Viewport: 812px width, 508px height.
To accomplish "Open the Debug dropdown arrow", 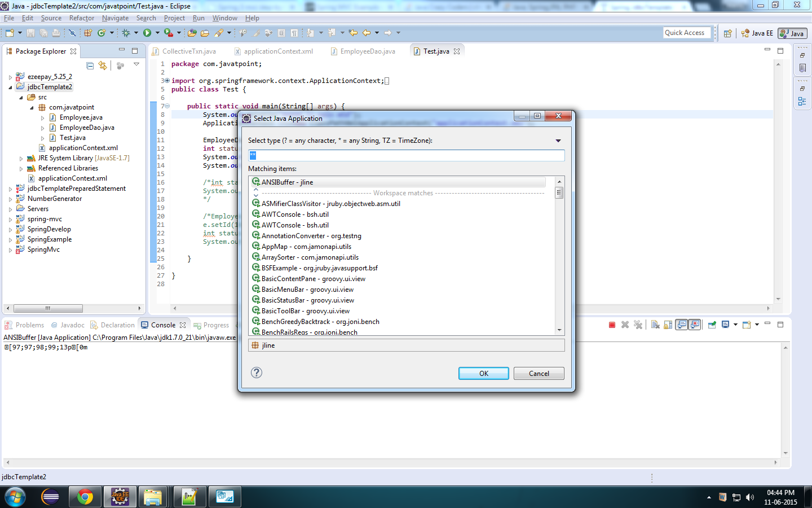I will click(x=136, y=33).
